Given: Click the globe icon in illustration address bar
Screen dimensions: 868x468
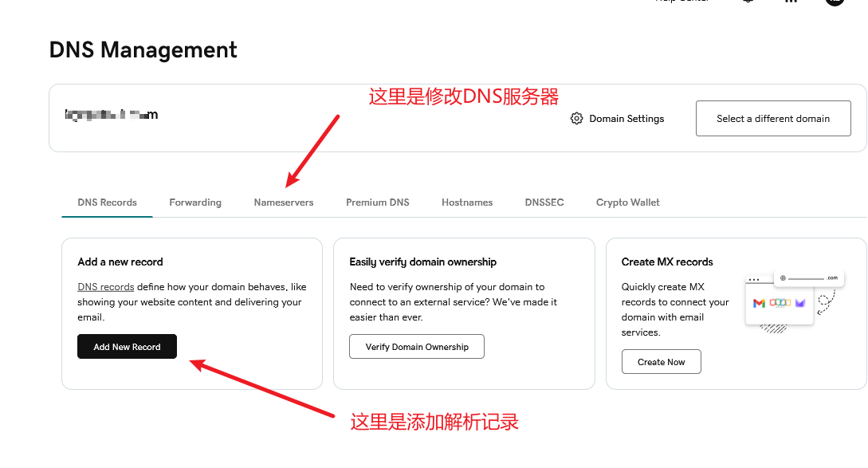Looking at the screenshot, I should (783, 278).
